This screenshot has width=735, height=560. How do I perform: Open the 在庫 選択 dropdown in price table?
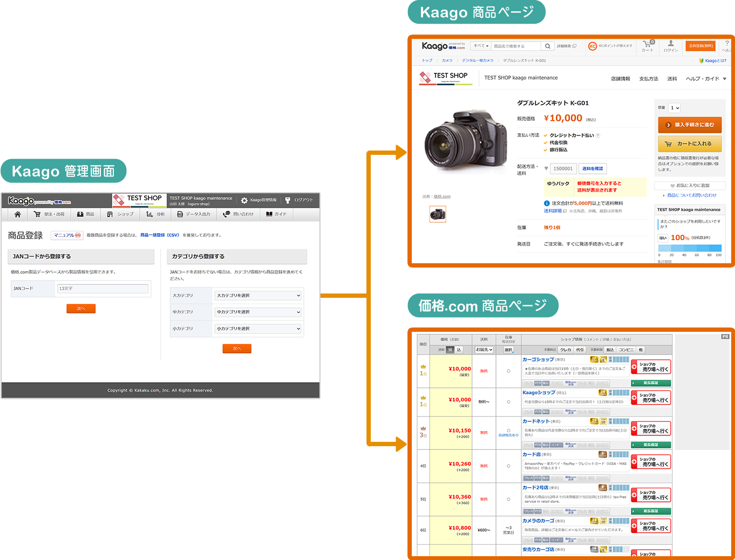click(x=508, y=350)
